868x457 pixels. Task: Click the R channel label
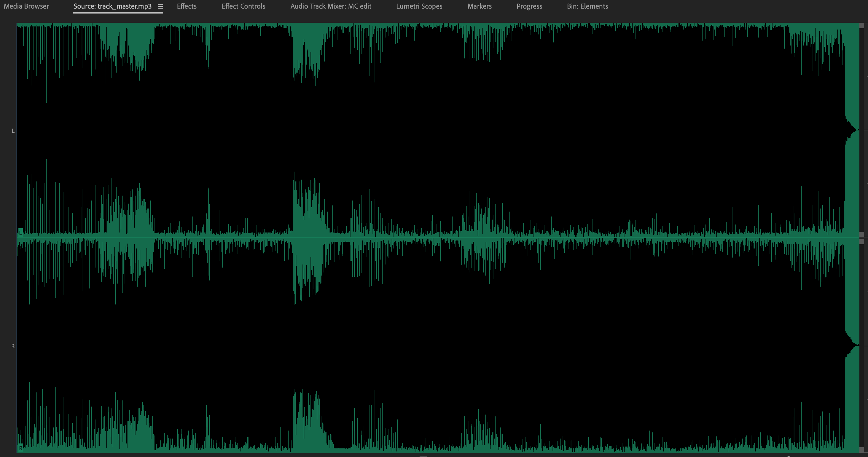tap(13, 345)
